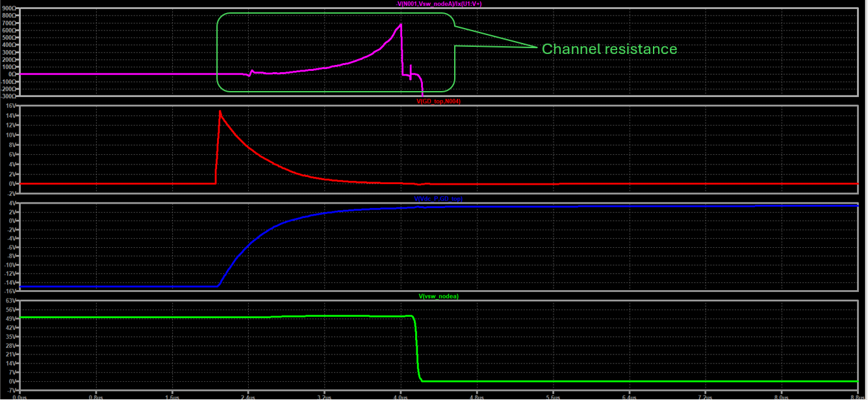Click the green "Channel resistance" annotation text
This screenshot has height=400, width=868.
(x=609, y=49)
